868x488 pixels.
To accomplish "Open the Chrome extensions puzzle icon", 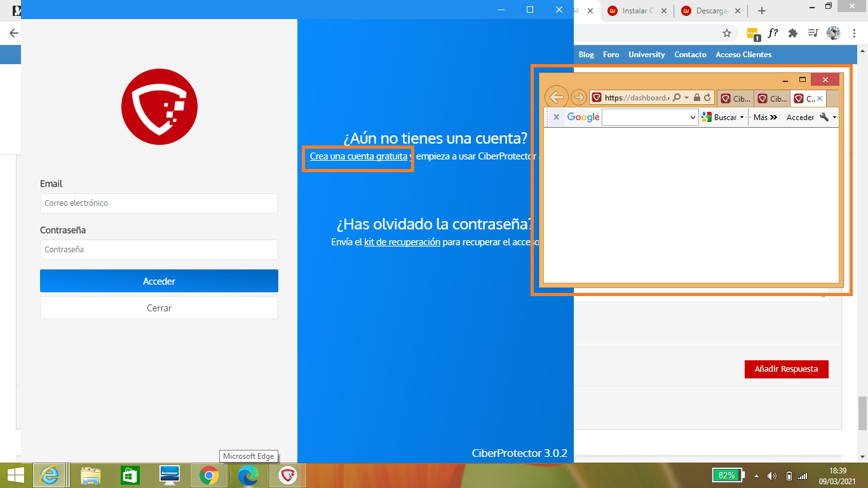I will (x=792, y=33).
